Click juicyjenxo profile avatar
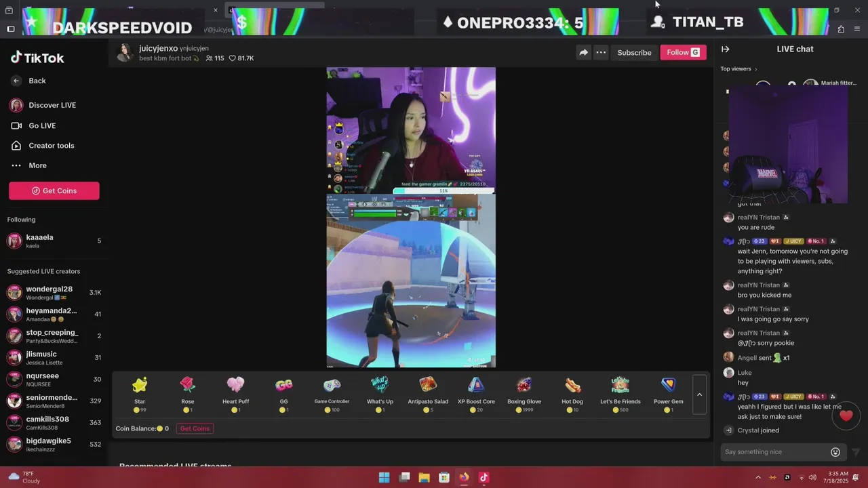This screenshot has width=868, height=488. (x=125, y=52)
